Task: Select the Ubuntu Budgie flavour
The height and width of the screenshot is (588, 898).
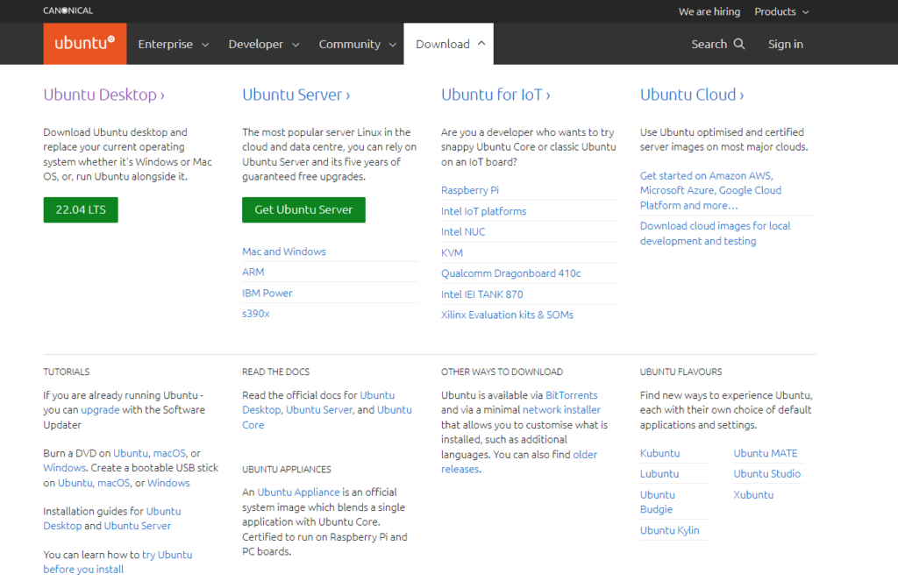Action: [658, 502]
